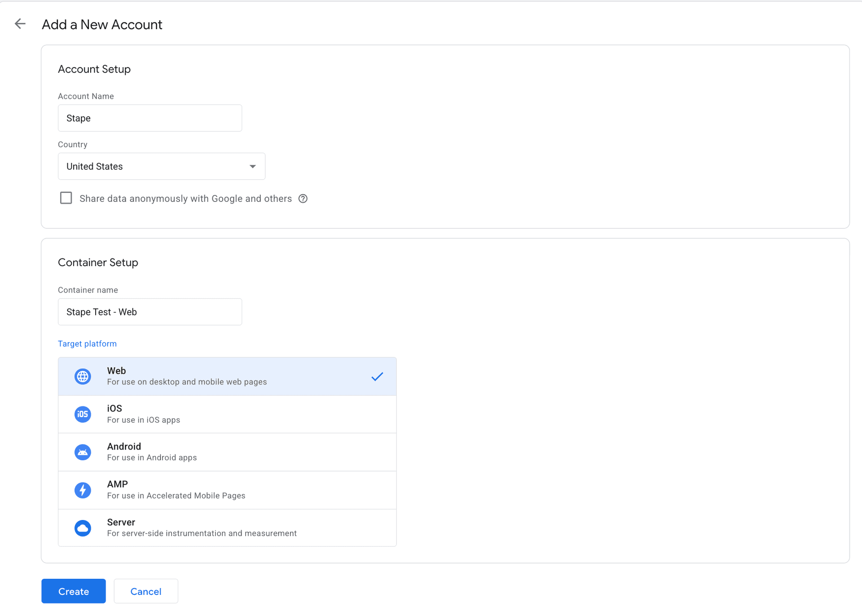Click the Share data anonymously label text
The height and width of the screenshot is (616, 862).
click(185, 198)
